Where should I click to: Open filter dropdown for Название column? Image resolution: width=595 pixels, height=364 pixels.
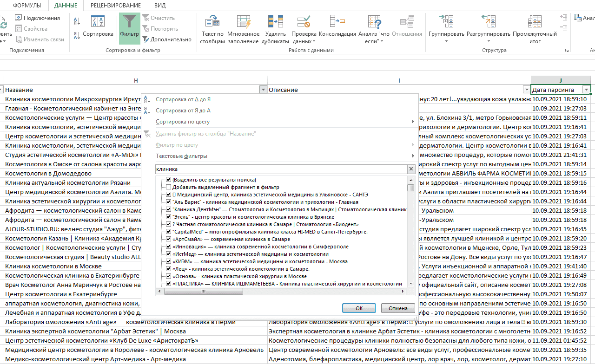pos(263,90)
